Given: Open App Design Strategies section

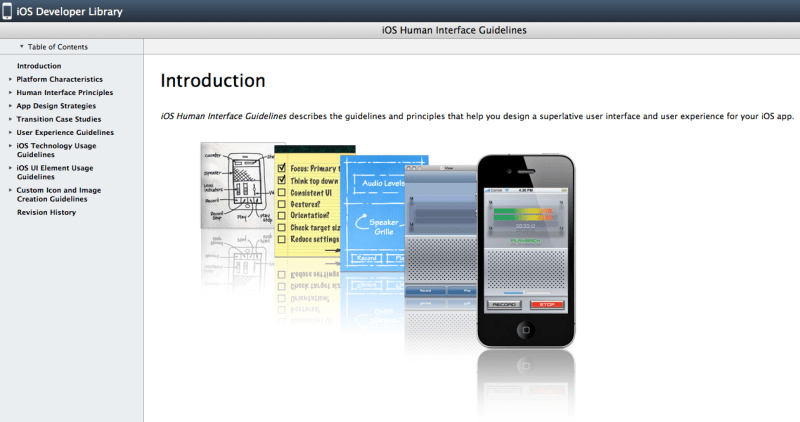Looking at the screenshot, I should click(56, 106).
